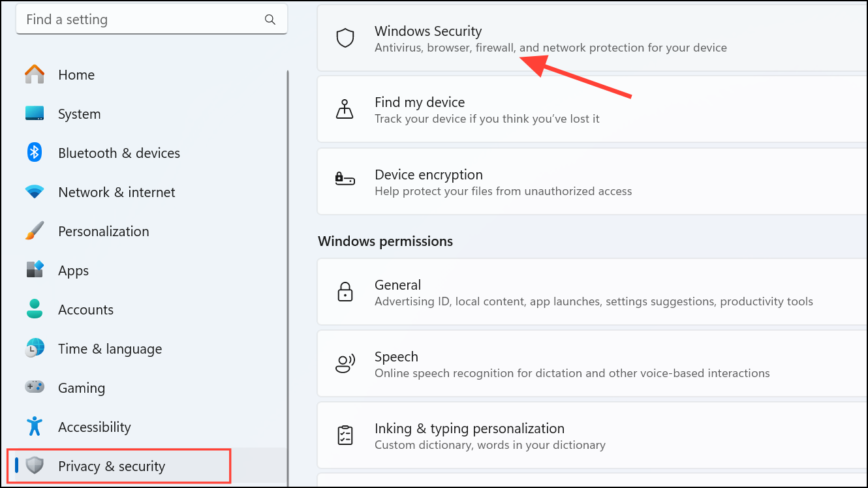The image size is (868, 488).
Task: Click the search magnifier icon
Action: 270,20
